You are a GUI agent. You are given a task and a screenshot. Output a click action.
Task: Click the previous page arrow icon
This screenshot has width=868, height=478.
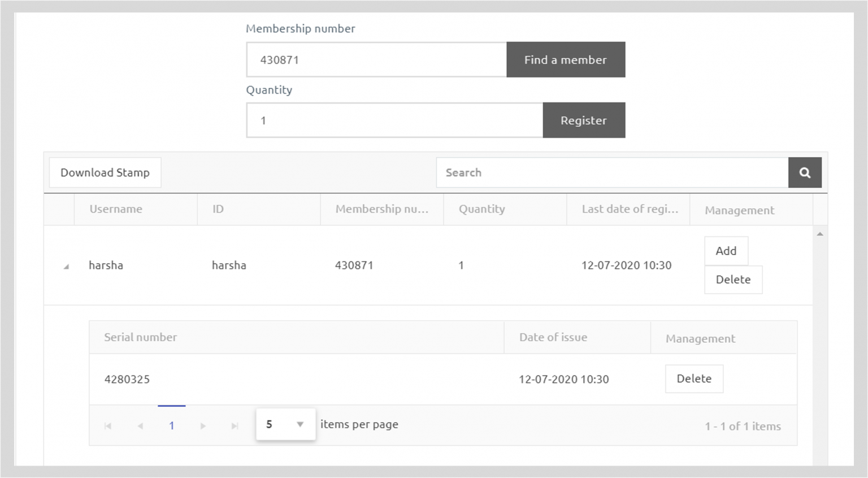coord(140,425)
